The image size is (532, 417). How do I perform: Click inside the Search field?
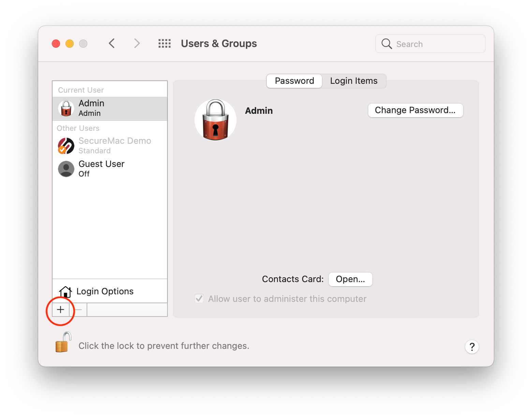coord(430,44)
